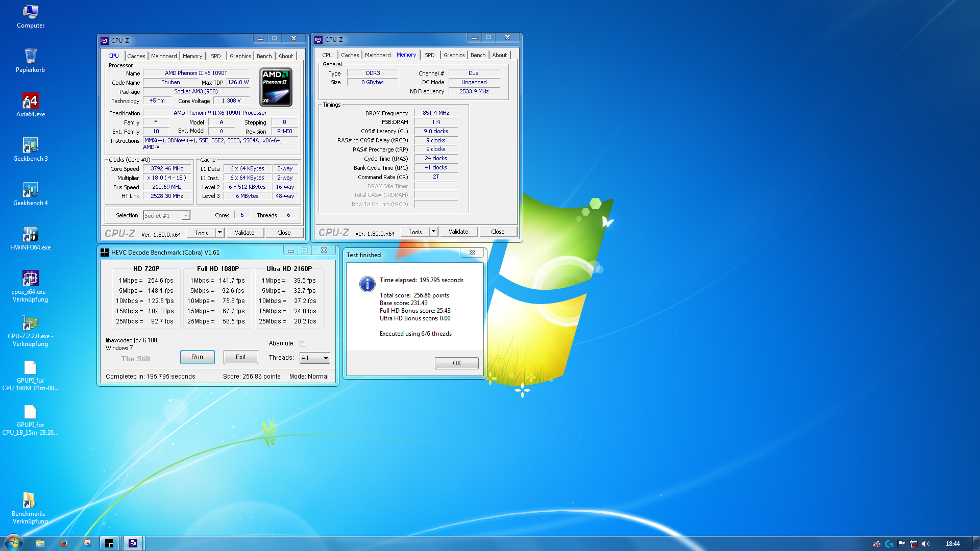Screen dimensions: 980x551
Task: Click DRAM Frequency value 851.4 MHz
Action: click(x=436, y=113)
